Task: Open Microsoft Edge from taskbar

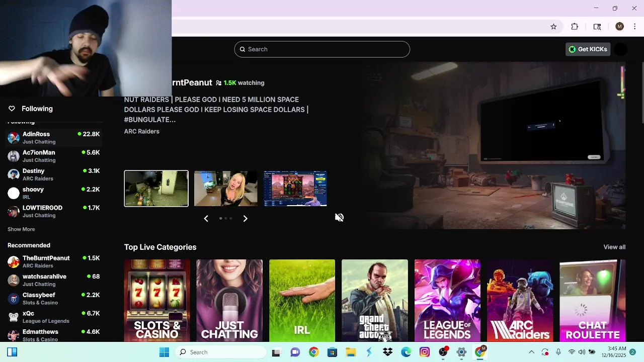Action: [x=406, y=352]
